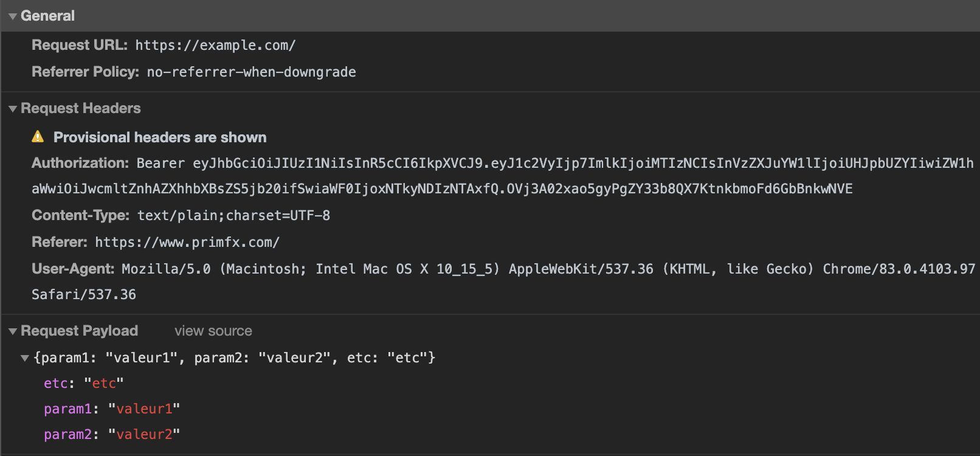Click the User-Agent header value
980x456 pixels.
(503, 282)
